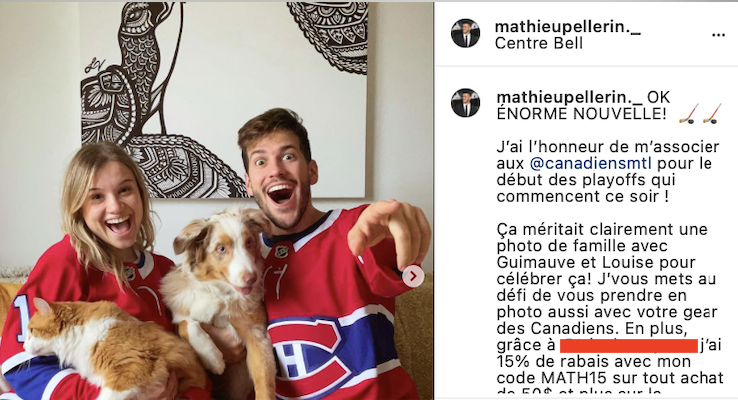Open the Centre Bell location link
This screenshot has height=400, width=738.
539,43
